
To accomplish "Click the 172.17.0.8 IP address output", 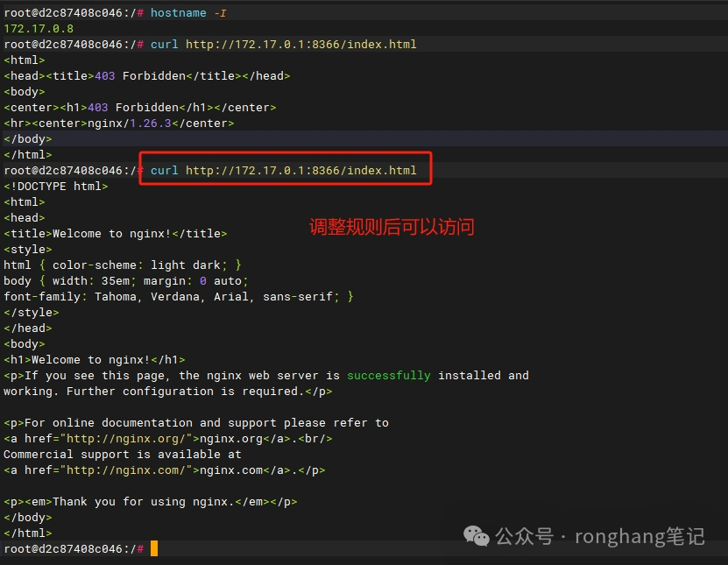I will click(x=39, y=28).
